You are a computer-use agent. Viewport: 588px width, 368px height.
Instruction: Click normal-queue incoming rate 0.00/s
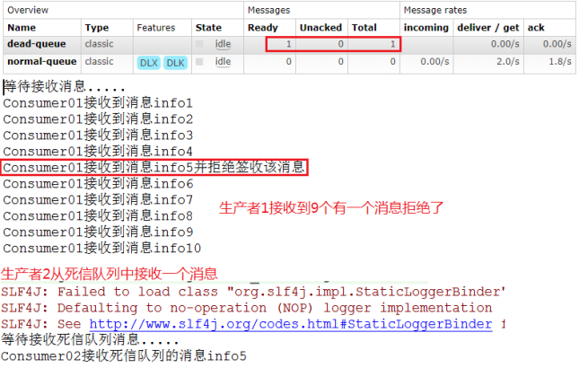pyautogui.click(x=434, y=62)
